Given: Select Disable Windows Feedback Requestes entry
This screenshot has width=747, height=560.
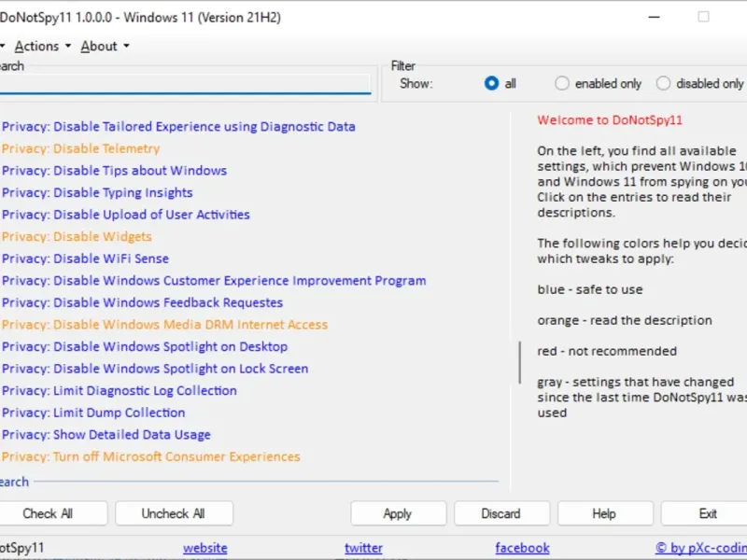Looking at the screenshot, I should click(142, 302).
